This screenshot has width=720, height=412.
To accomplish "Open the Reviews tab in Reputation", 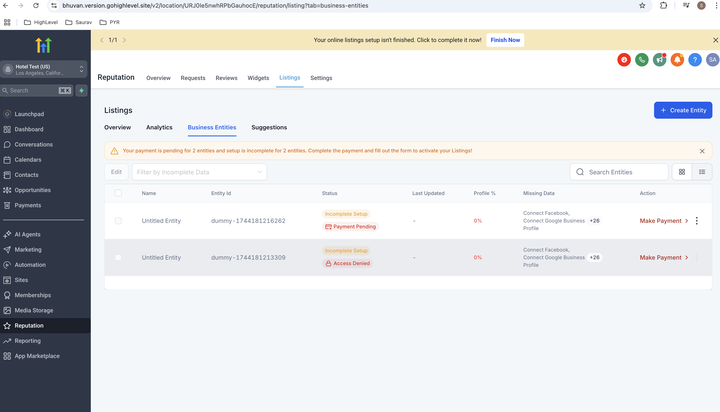I will point(226,77).
